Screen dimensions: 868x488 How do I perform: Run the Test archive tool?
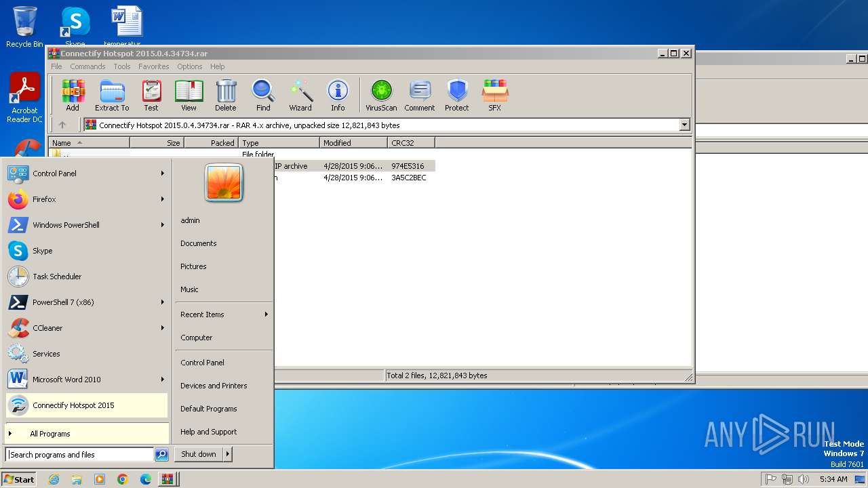(x=151, y=95)
